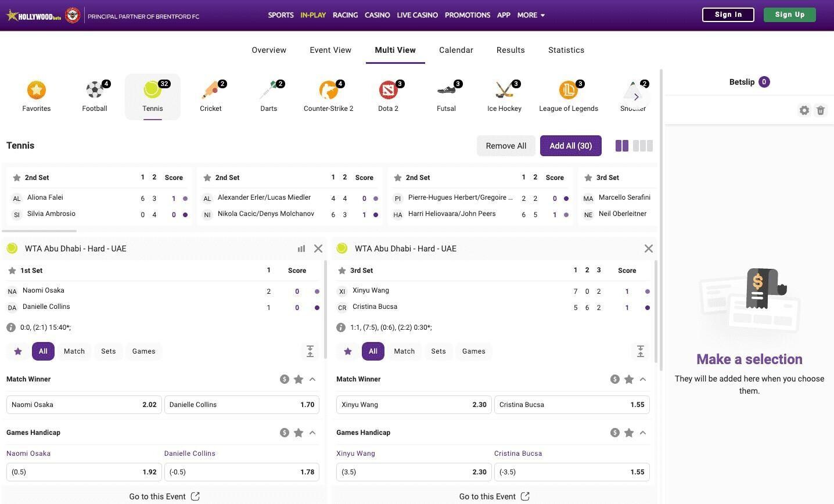The height and width of the screenshot is (504, 834).
Task: Click Add All (30) button
Action: [571, 146]
